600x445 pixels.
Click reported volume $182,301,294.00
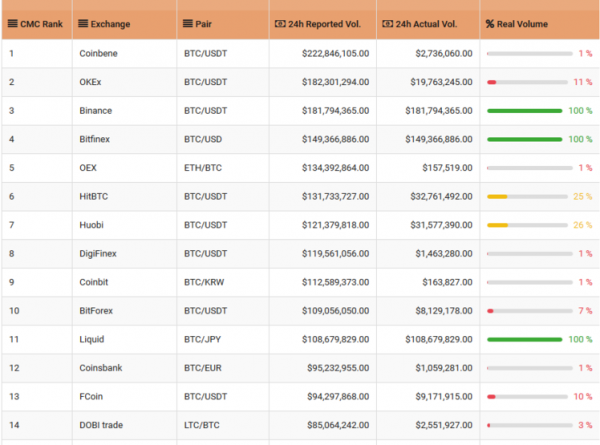(x=336, y=82)
